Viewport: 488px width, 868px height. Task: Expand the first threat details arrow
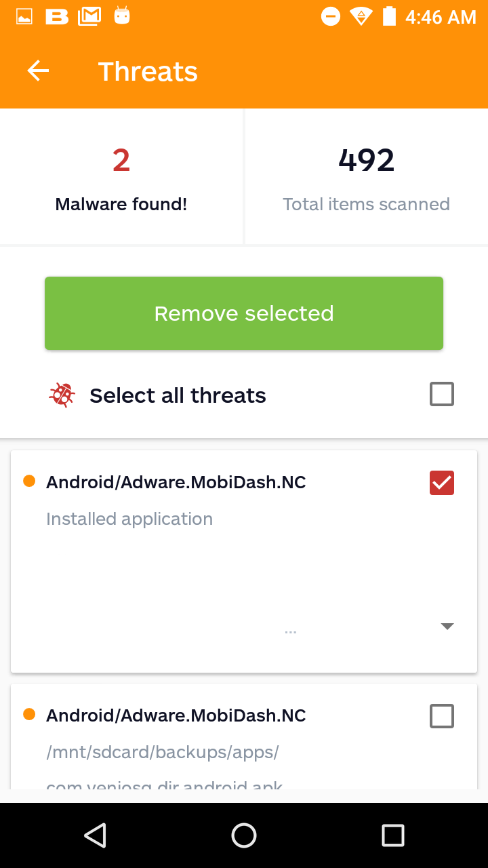coord(447,627)
